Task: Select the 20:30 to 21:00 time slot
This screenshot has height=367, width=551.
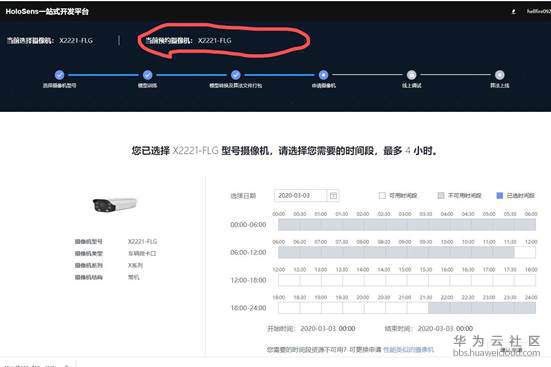Action: (396, 308)
